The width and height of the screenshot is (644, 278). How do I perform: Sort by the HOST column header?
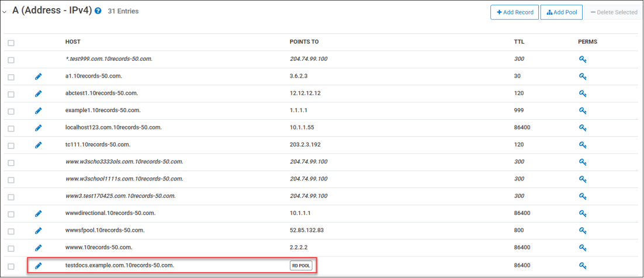[72, 42]
